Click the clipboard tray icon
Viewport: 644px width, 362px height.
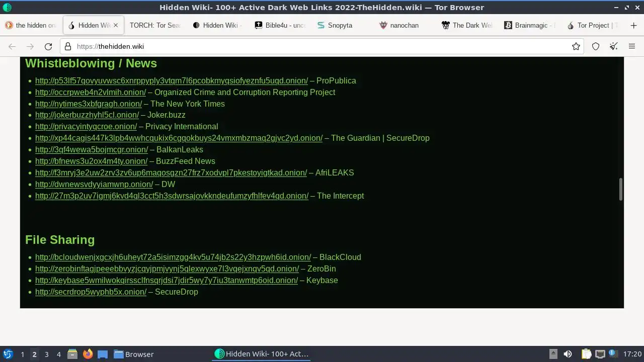586,354
